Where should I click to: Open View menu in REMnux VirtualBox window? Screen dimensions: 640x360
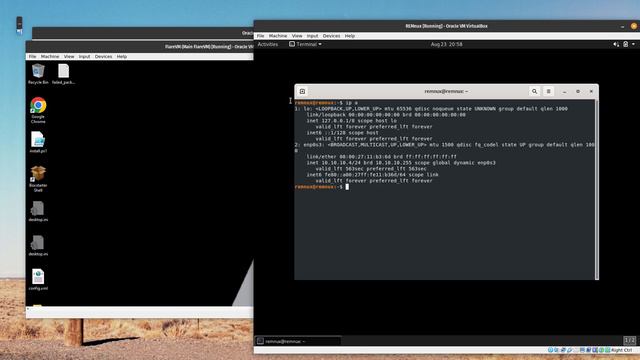(x=297, y=36)
